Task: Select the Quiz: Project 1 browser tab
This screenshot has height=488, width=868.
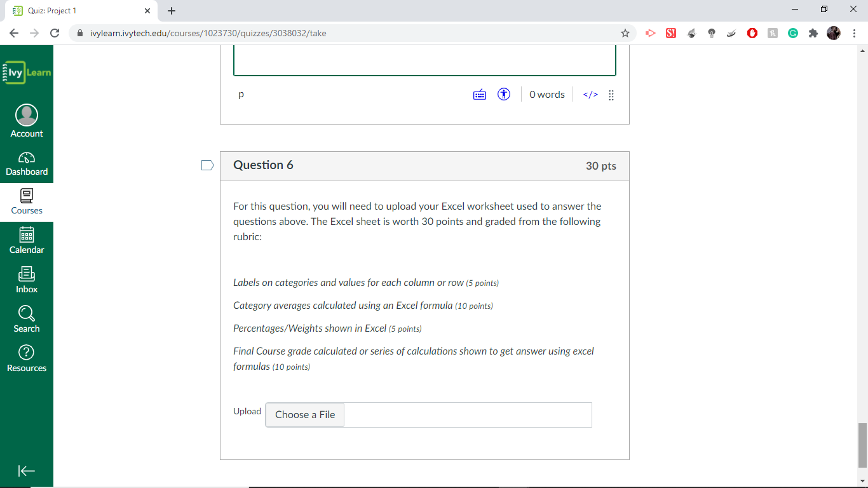Action: 76,10
